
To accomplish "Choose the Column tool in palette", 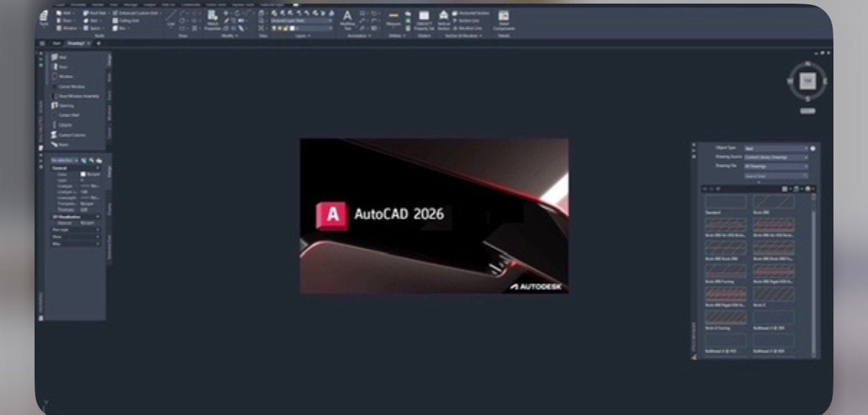I will pyautogui.click(x=63, y=124).
